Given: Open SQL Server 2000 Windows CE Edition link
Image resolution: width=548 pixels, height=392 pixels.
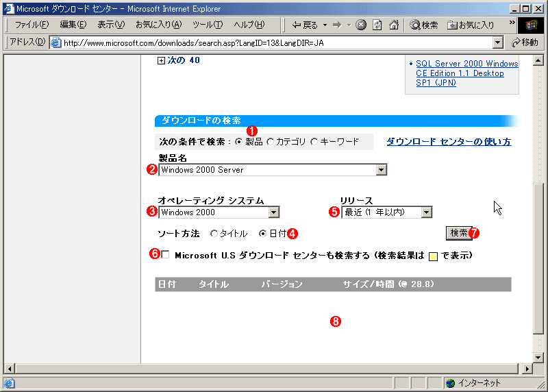Looking at the screenshot, I should (467, 73).
